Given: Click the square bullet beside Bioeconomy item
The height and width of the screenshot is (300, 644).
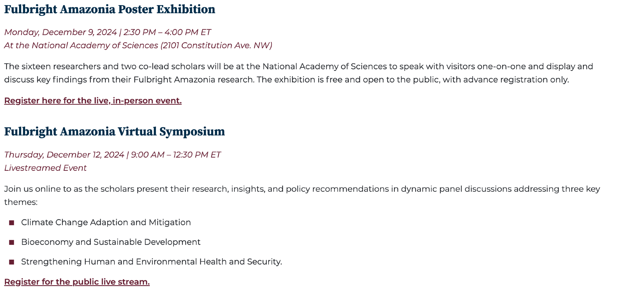Looking at the screenshot, I should point(12,242).
